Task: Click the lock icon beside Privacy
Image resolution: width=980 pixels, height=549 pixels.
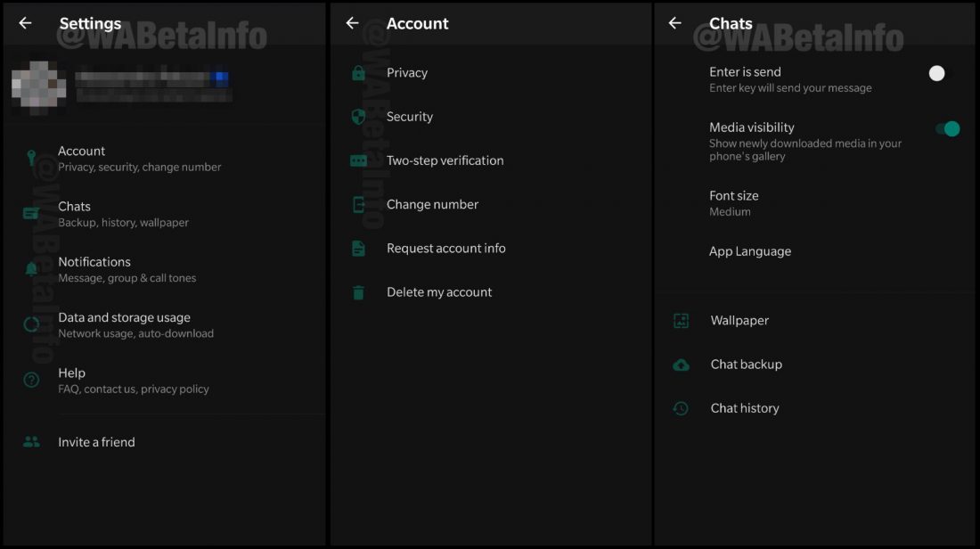Action: click(x=358, y=73)
